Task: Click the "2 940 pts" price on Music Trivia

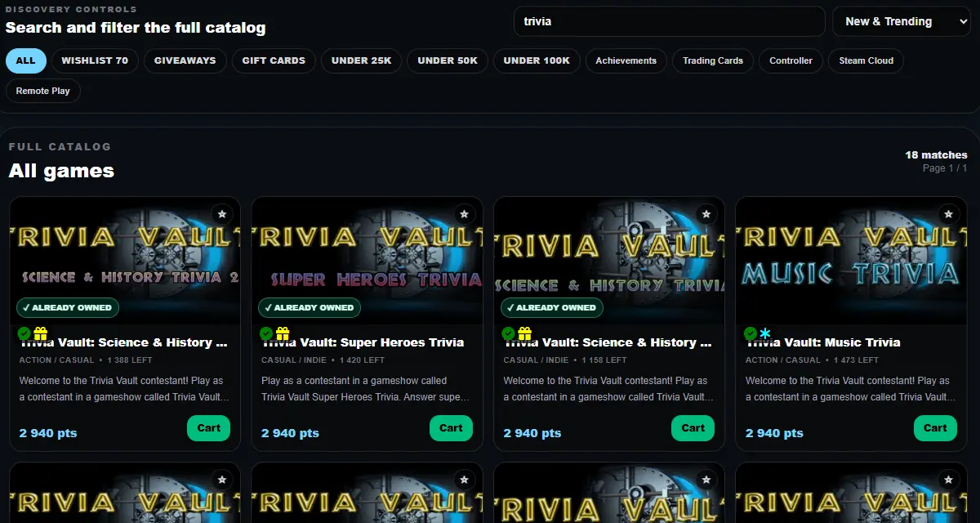Action: point(774,433)
